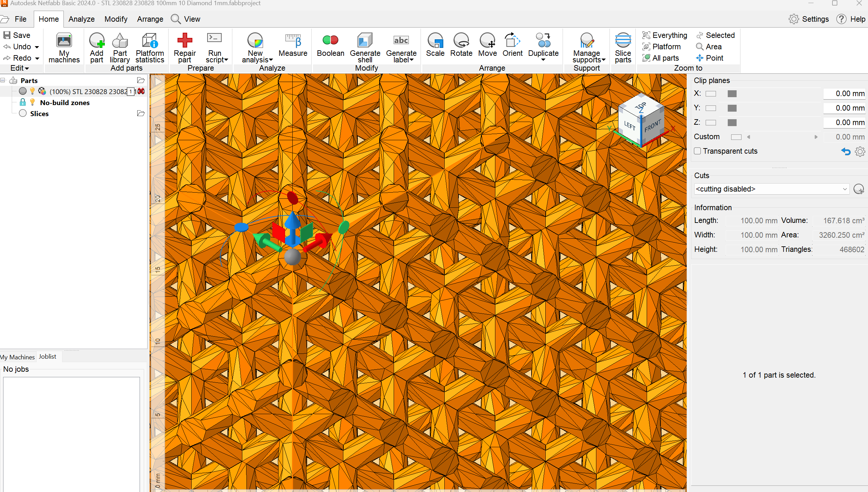Open the Boolean tool
The image size is (868, 492).
(330, 41)
